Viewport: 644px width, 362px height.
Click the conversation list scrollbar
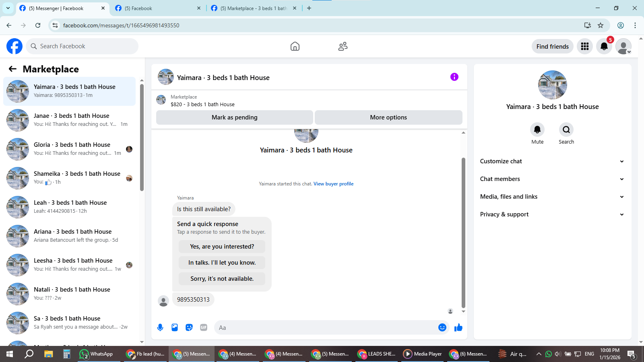click(142, 137)
